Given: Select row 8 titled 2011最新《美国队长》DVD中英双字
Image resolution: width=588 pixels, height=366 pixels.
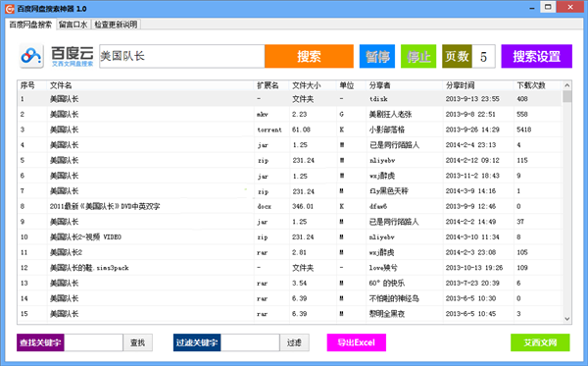Looking at the screenshot, I should 289,206.
